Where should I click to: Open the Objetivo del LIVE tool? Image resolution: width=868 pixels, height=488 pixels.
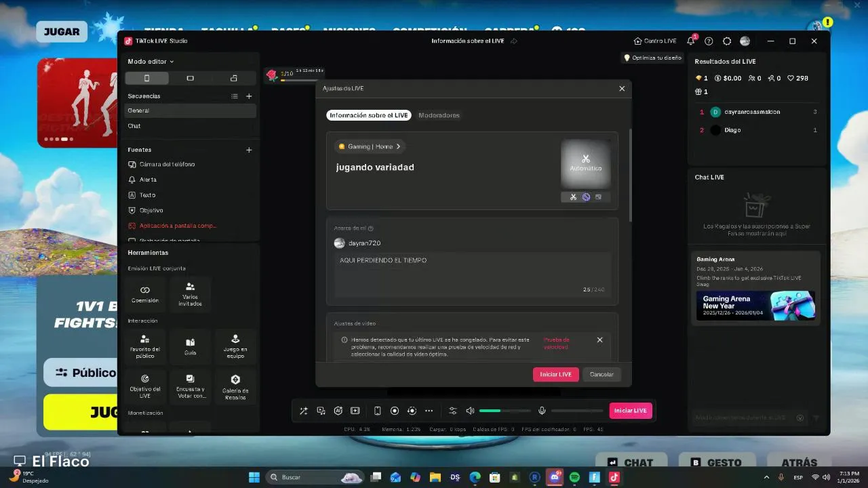coord(145,386)
